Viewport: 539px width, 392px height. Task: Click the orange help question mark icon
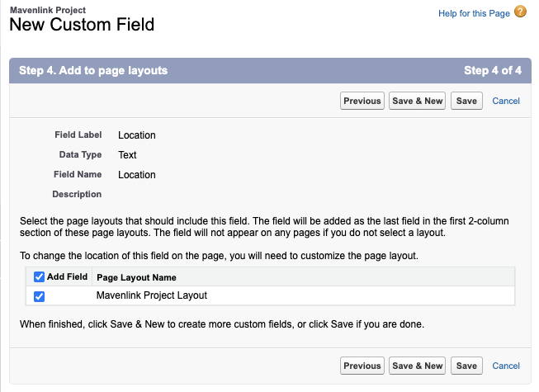[x=520, y=12]
